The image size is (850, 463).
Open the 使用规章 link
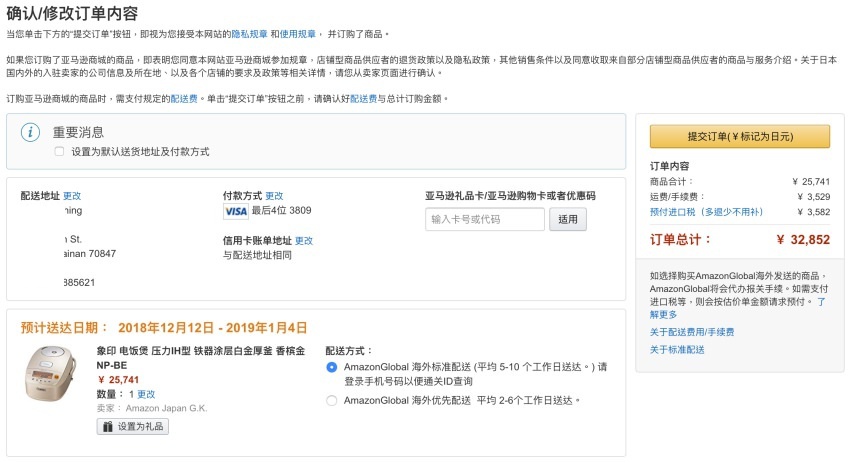(298, 34)
